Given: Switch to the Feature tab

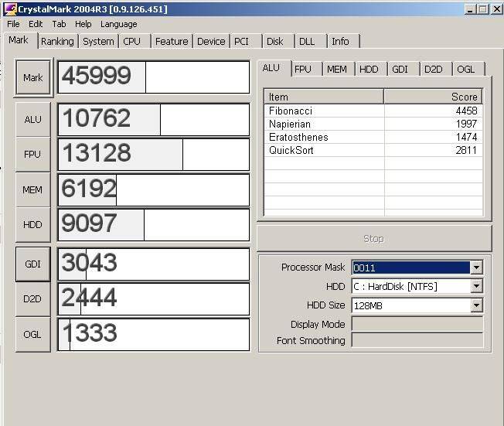Looking at the screenshot, I should [x=172, y=42].
